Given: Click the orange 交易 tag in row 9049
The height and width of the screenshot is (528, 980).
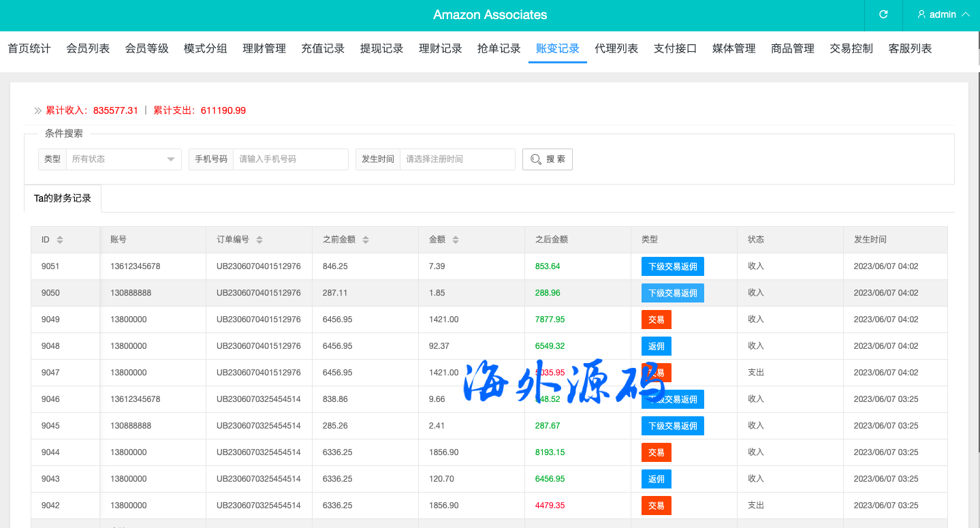Looking at the screenshot, I should [656, 320].
